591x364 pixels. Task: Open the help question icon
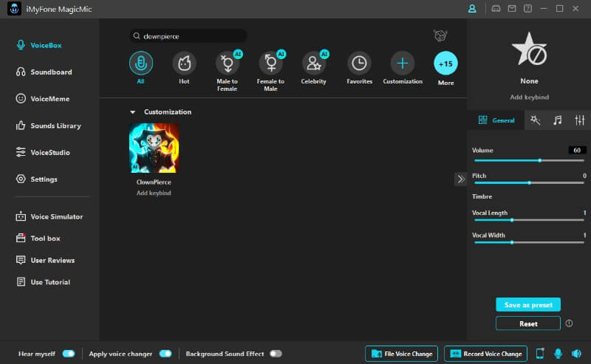pos(527,9)
